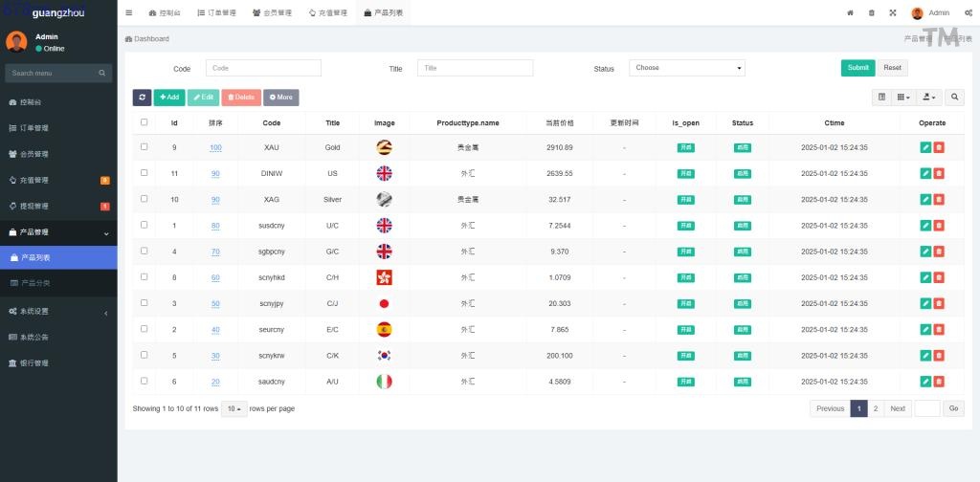Tick the select-all checkbox in table header
This screenshot has width=980, height=482.
[x=145, y=122]
